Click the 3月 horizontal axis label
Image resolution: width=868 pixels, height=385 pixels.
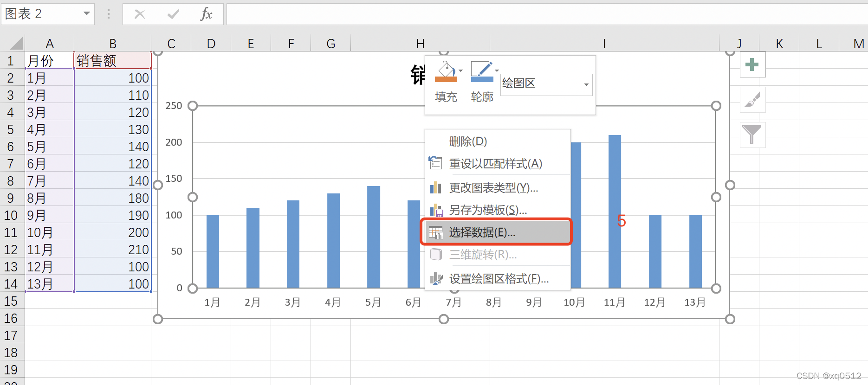coord(293,302)
